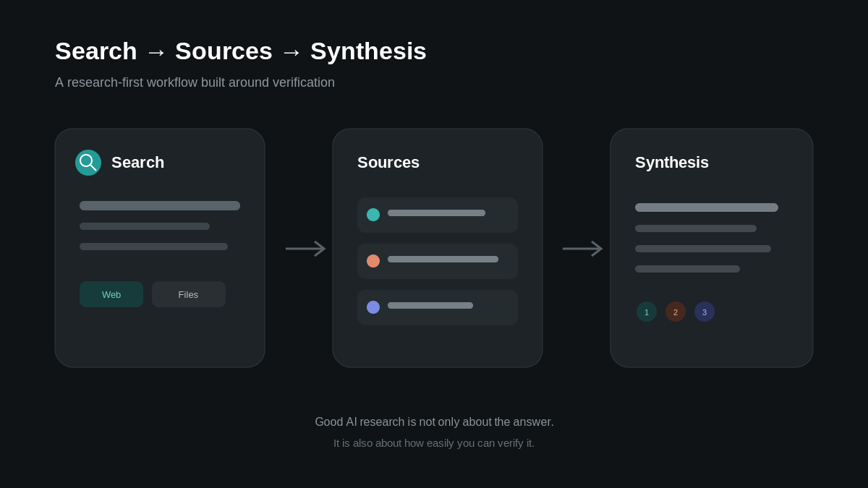
Task: Click the teal magnifier Search icon
Action: tap(88, 163)
